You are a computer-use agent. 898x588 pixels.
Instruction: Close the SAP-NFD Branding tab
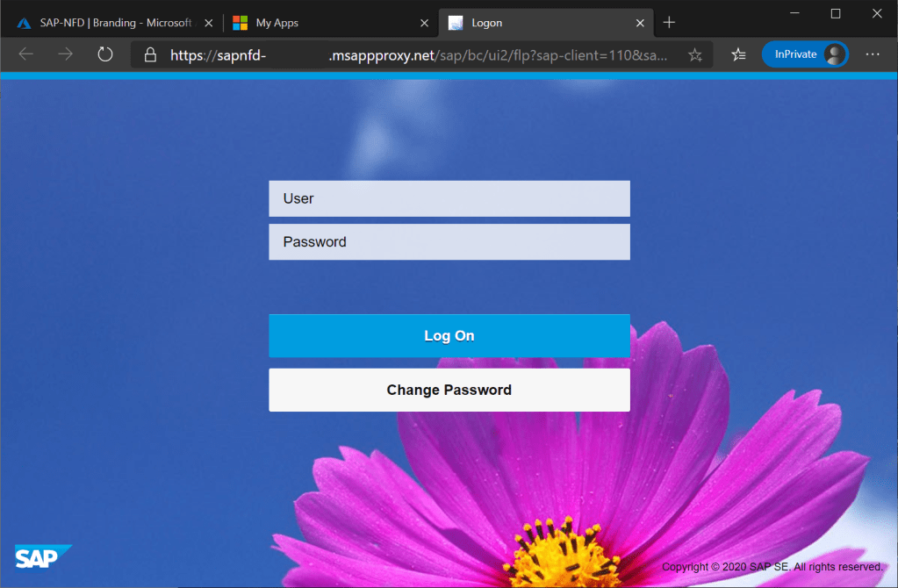pyautogui.click(x=208, y=23)
